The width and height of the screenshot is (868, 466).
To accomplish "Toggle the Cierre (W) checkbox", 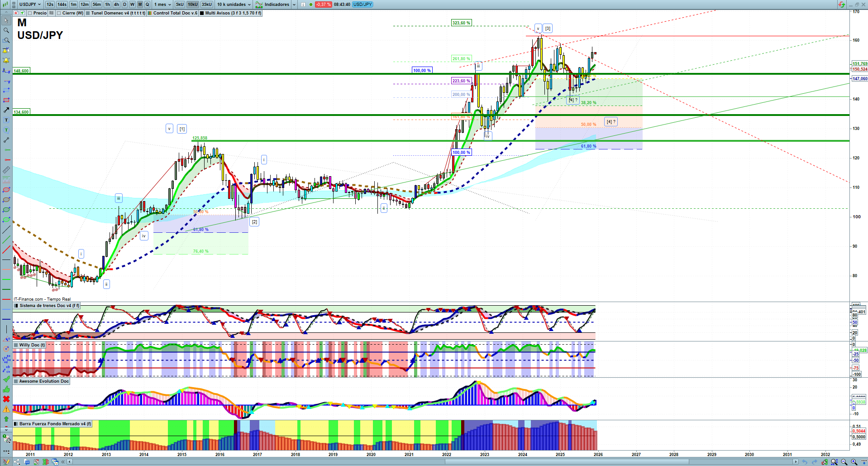I will 59,13.
